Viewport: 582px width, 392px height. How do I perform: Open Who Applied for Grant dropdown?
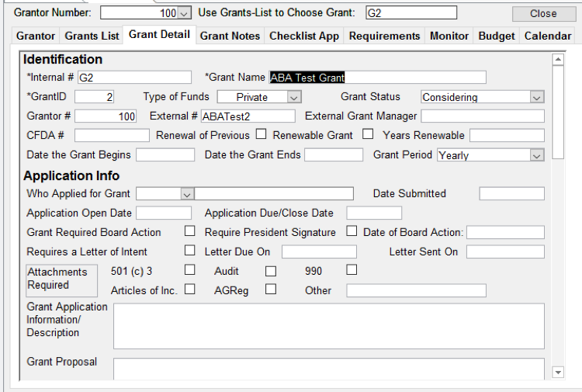(x=186, y=193)
